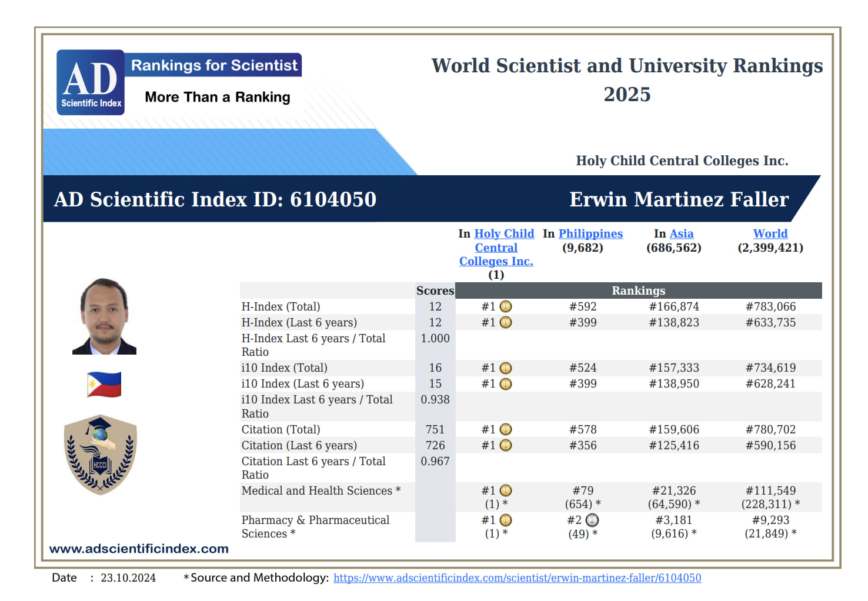Click the score value 0.938
The width and height of the screenshot is (868, 601).
click(435, 399)
